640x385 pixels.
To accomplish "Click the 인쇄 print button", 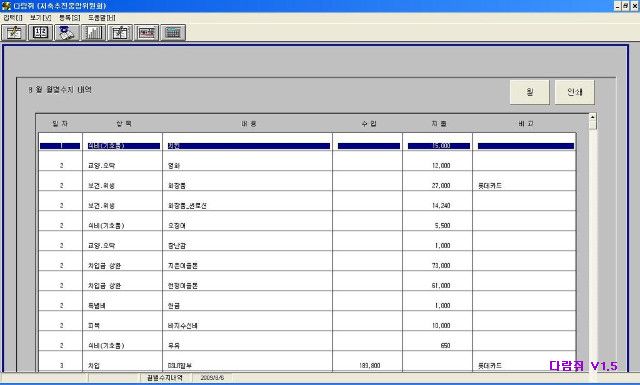I will coord(575,92).
